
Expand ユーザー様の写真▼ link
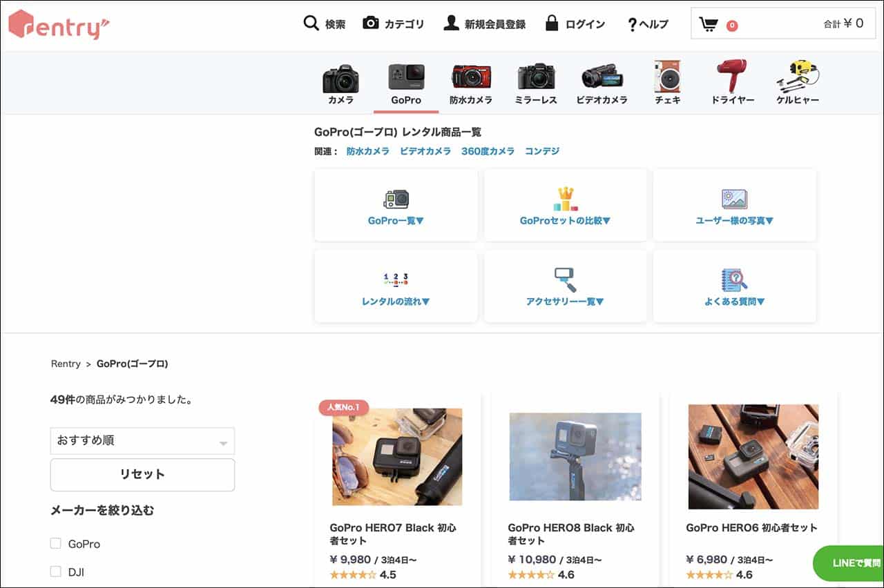tap(734, 221)
